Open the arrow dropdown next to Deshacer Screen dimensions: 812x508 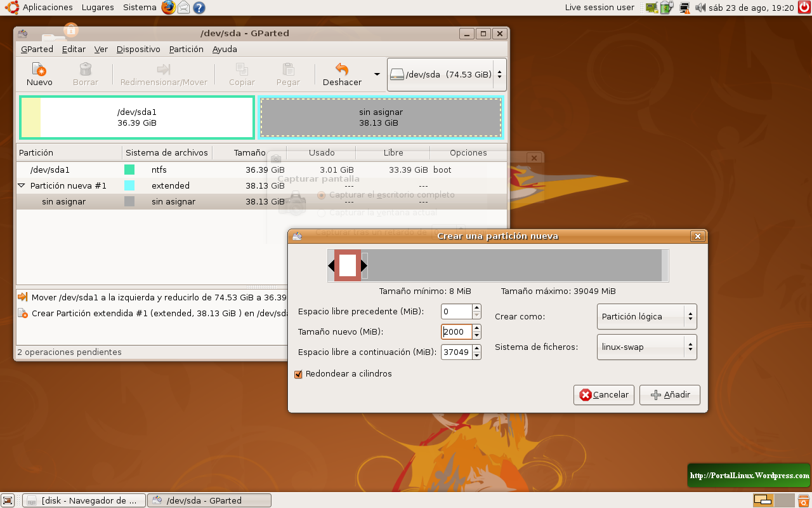377,74
